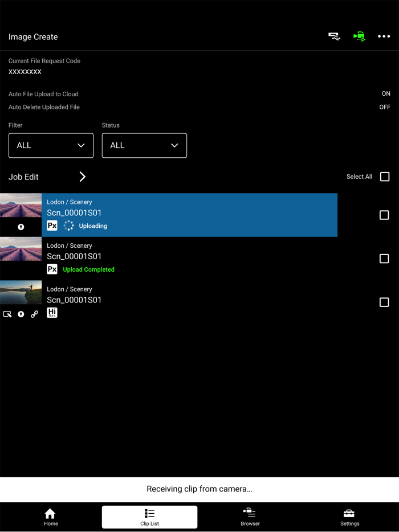The height and width of the screenshot is (532, 399).
Task: Open the lake sunset thumbnail
Action: pyautogui.click(x=21, y=292)
